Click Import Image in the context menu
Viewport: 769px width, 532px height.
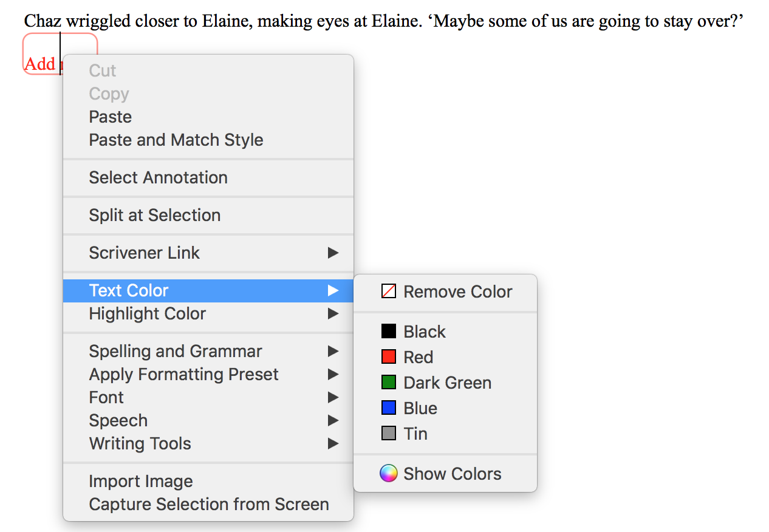141,481
